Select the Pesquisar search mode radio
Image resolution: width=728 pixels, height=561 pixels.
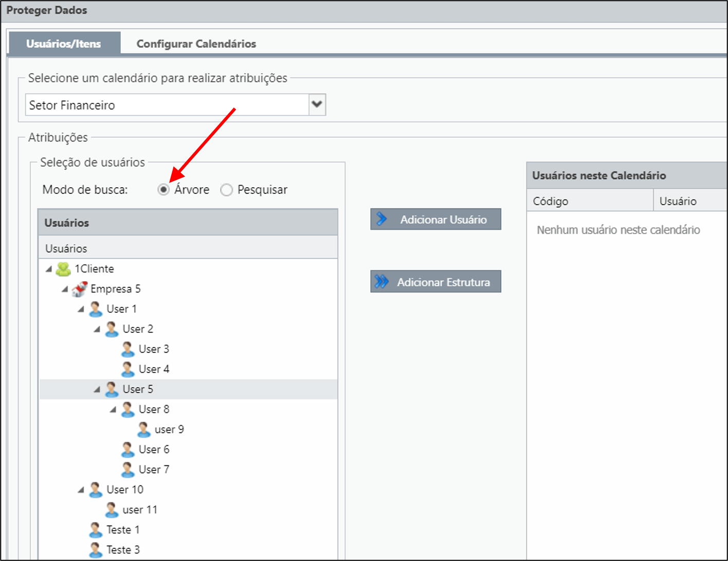point(226,190)
